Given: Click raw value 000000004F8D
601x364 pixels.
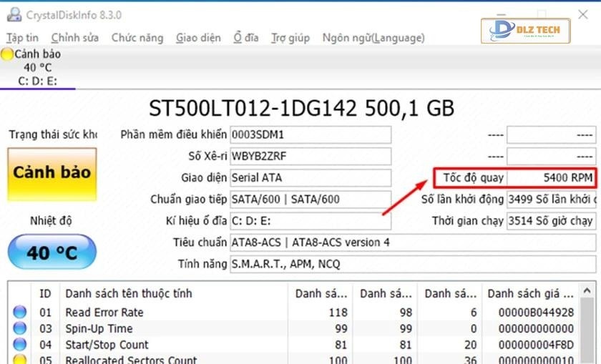Looking at the screenshot, I should pyautogui.click(x=536, y=345).
